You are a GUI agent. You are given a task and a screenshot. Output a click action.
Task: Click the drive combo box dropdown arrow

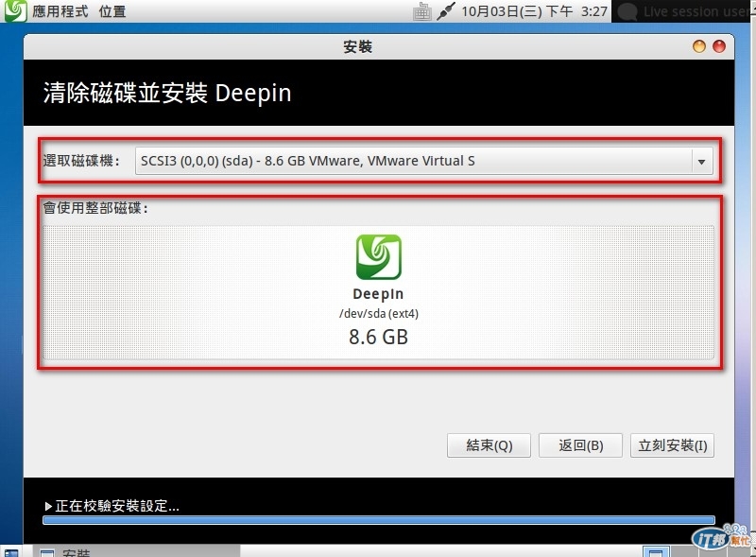(x=701, y=162)
